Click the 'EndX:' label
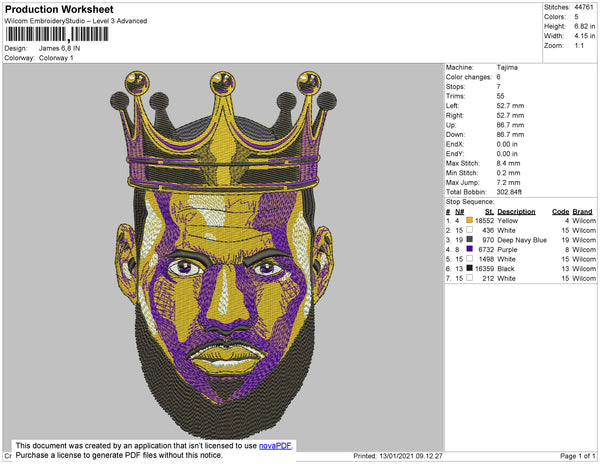The image size is (600, 464). pyautogui.click(x=455, y=144)
